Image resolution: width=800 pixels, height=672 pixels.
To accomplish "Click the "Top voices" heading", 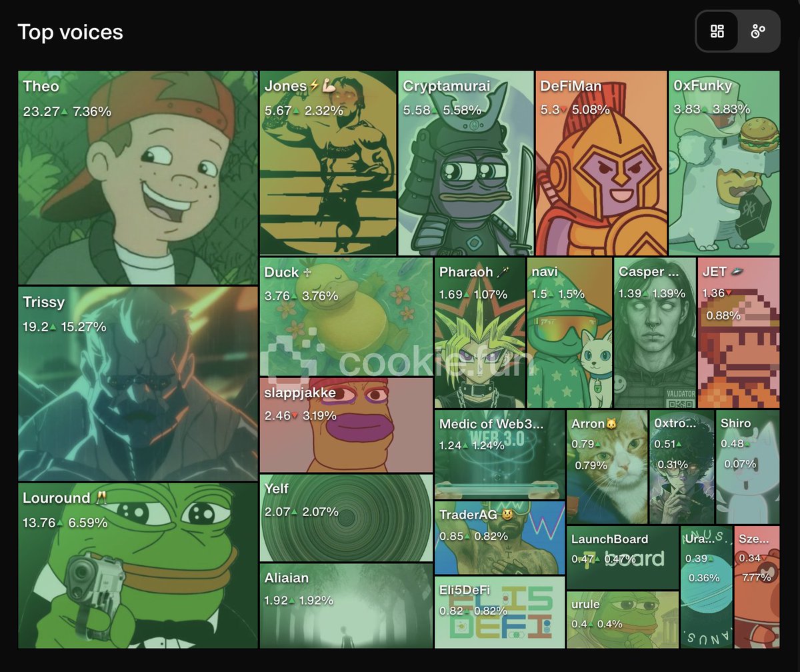I will click(x=70, y=32).
